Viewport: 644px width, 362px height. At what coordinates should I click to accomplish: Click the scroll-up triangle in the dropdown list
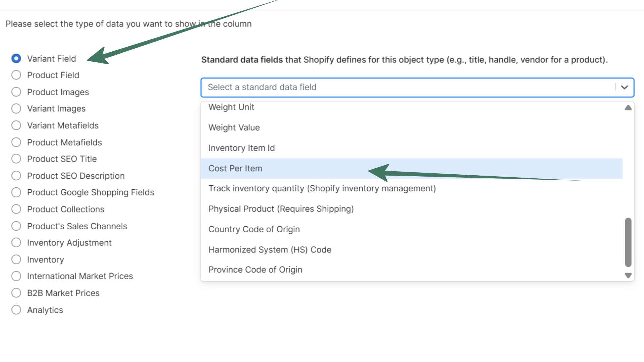(x=628, y=107)
